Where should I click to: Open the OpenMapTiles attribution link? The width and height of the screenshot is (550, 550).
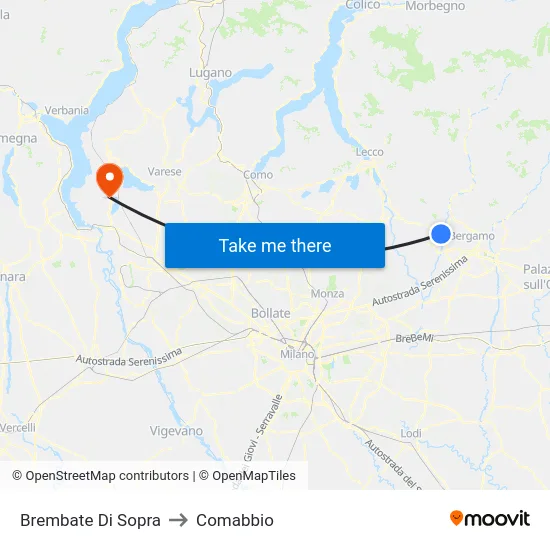pyautogui.click(x=247, y=476)
